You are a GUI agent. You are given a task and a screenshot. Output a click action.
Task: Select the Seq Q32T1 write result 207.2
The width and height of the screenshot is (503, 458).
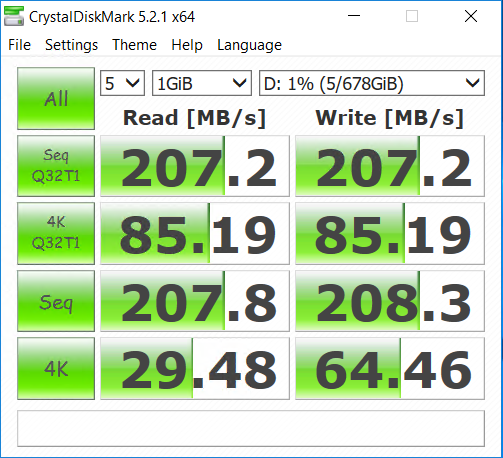[x=390, y=166]
